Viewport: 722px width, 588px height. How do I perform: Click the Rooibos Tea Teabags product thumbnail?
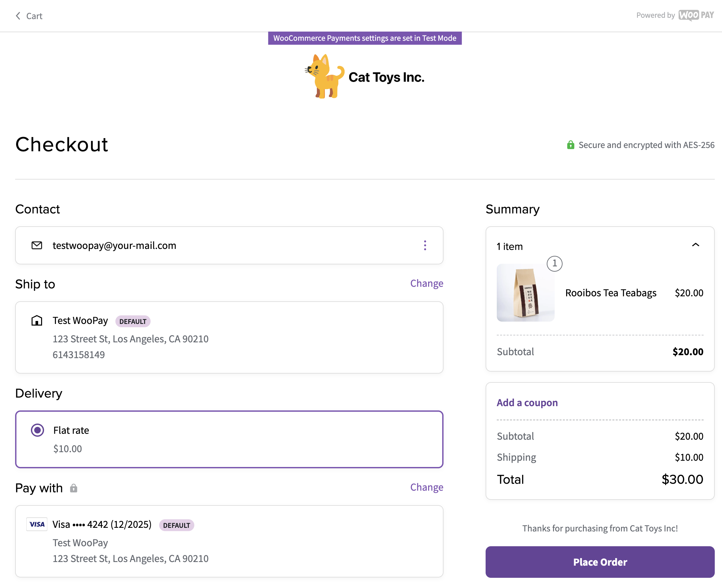click(525, 293)
